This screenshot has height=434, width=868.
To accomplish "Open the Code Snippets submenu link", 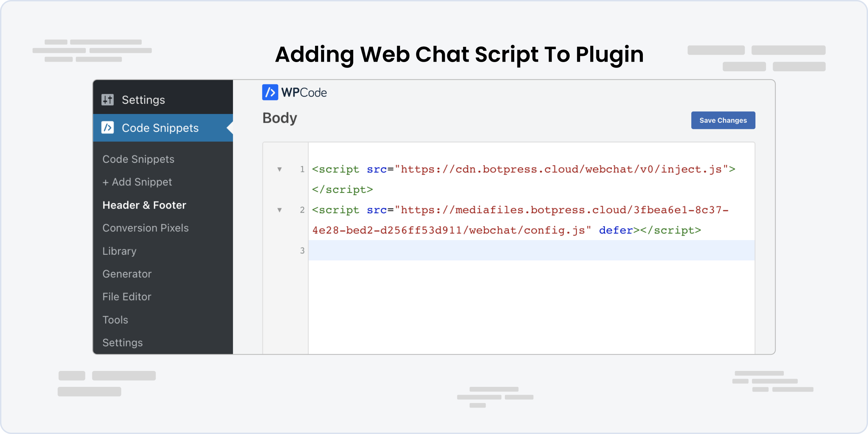I will (x=138, y=159).
